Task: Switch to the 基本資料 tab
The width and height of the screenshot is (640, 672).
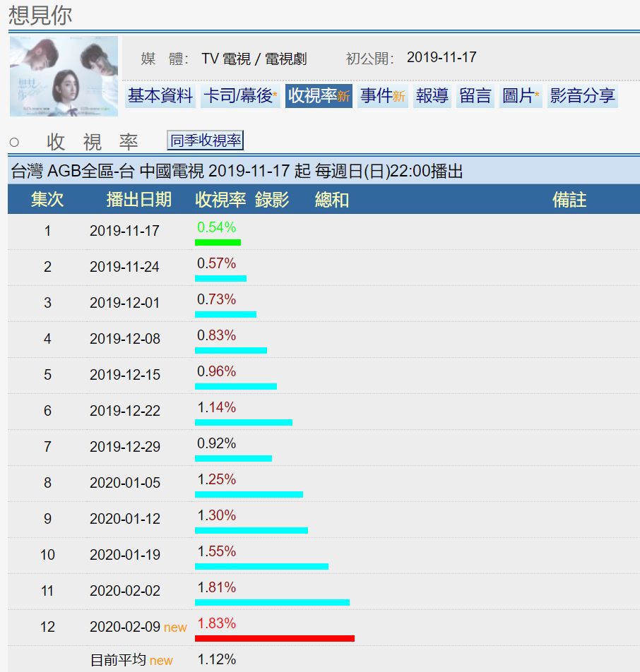Action: [x=158, y=95]
